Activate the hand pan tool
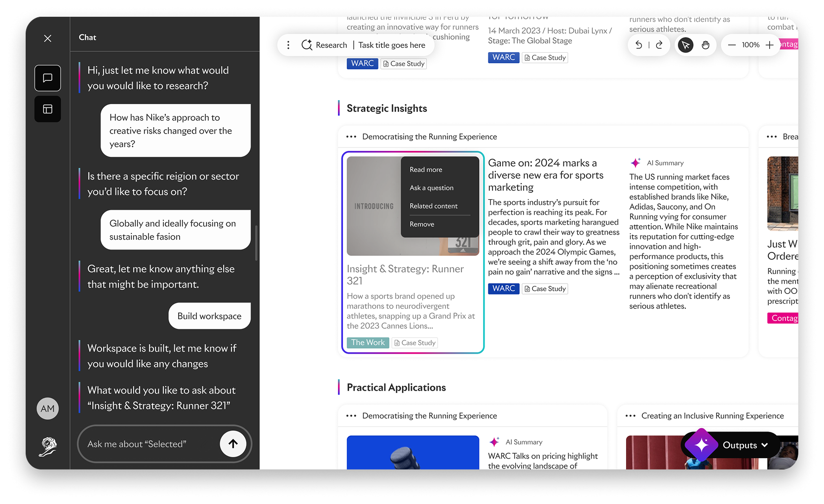Screen dimensions: 824x504 coord(706,45)
